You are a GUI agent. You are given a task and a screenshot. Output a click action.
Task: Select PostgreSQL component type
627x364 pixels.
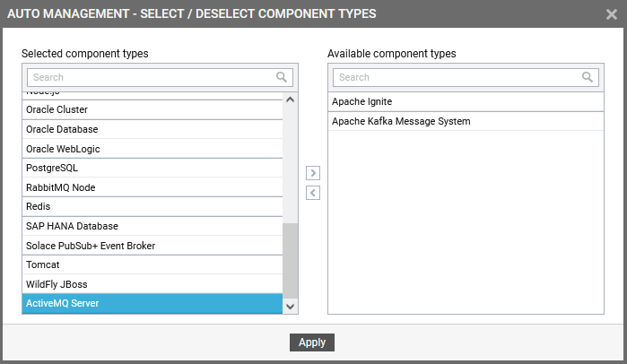click(152, 168)
